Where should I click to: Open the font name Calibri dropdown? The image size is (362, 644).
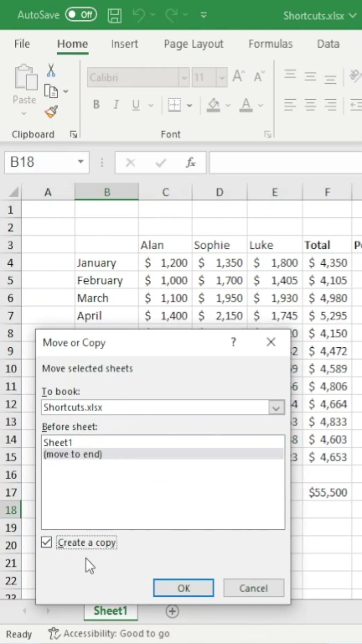click(184, 78)
